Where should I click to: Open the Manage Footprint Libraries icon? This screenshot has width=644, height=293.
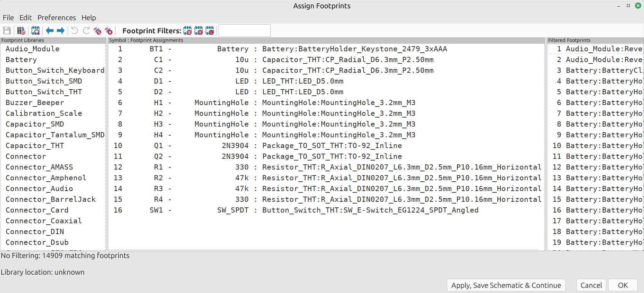(21, 31)
